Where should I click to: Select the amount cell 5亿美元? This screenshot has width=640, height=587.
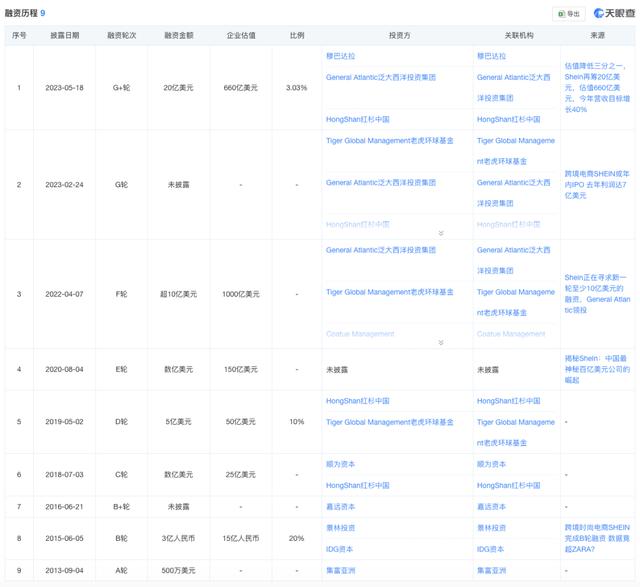pos(179,422)
